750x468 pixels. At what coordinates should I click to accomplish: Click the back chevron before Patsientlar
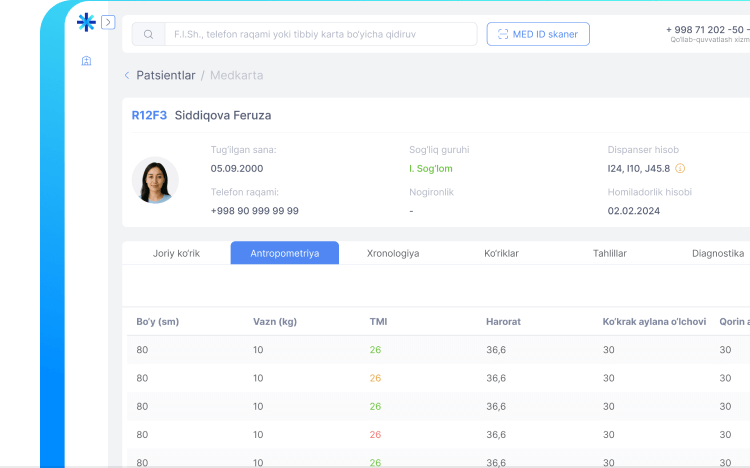[x=127, y=75]
